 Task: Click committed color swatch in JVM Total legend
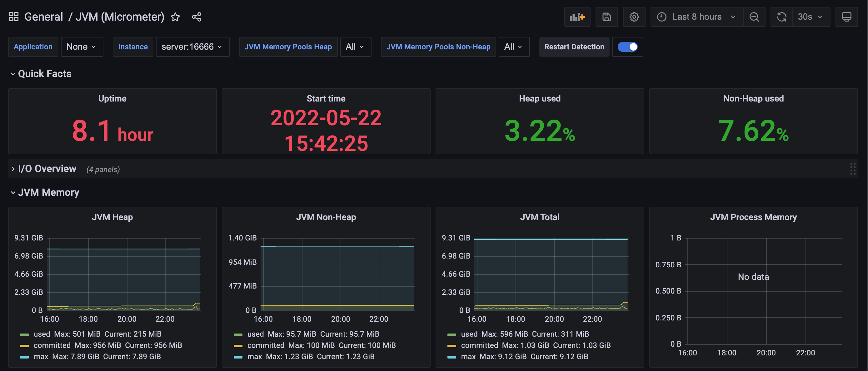click(451, 345)
